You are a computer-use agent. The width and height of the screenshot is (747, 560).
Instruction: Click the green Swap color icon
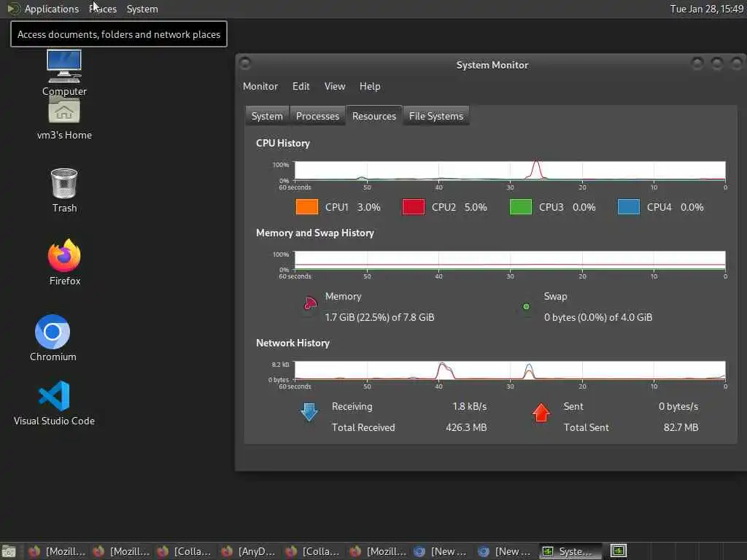(x=527, y=307)
